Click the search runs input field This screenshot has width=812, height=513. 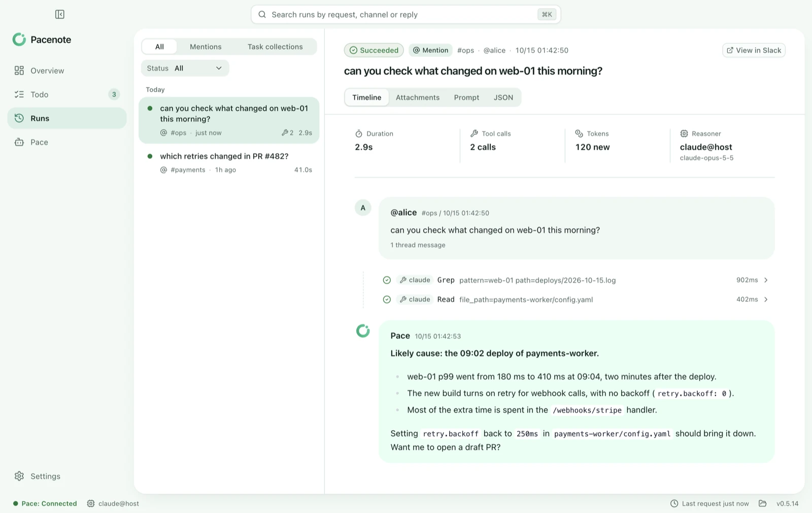(405, 14)
